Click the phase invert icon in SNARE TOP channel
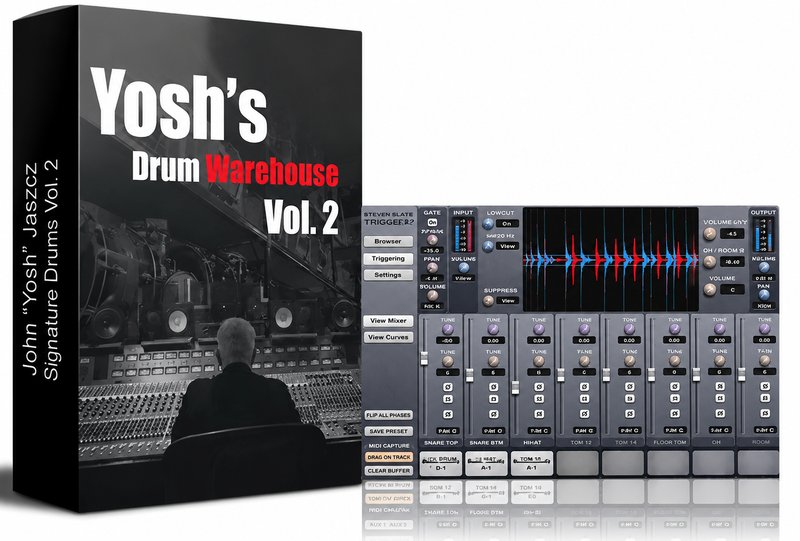This screenshot has width=800, height=541. pos(448,387)
